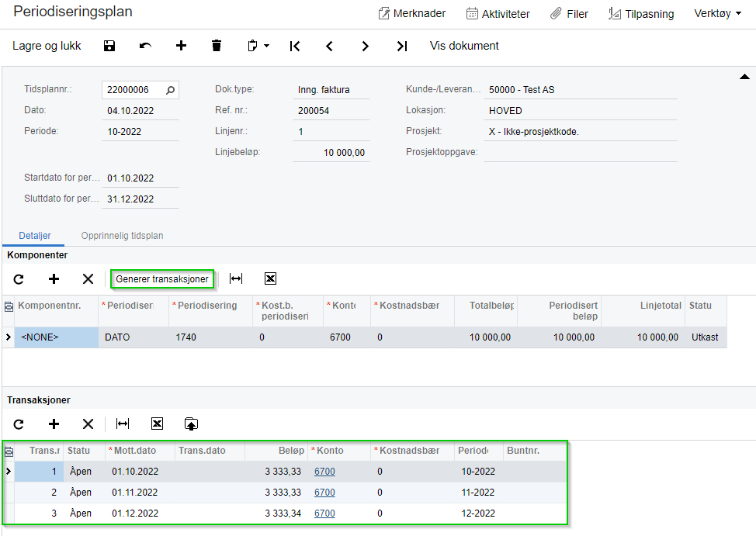Refresh the Transaksjoner grid
Image resolution: width=756 pixels, height=536 pixels.
click(19, 424)
